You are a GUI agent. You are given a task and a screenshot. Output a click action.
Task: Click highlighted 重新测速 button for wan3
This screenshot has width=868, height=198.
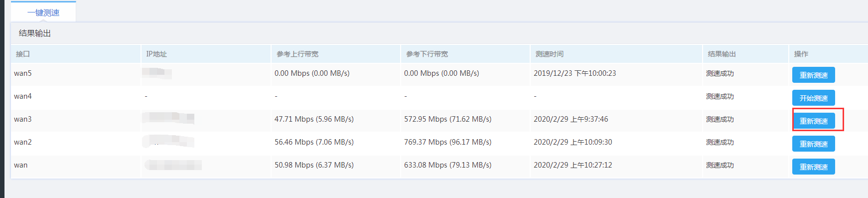[813, 121]
